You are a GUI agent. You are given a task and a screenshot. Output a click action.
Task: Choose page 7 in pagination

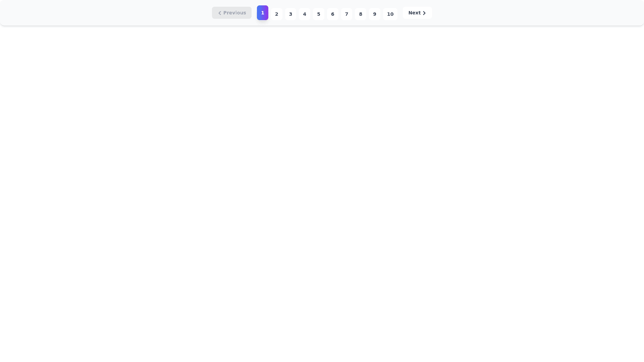pyautogui.click(x=346, y=14)
